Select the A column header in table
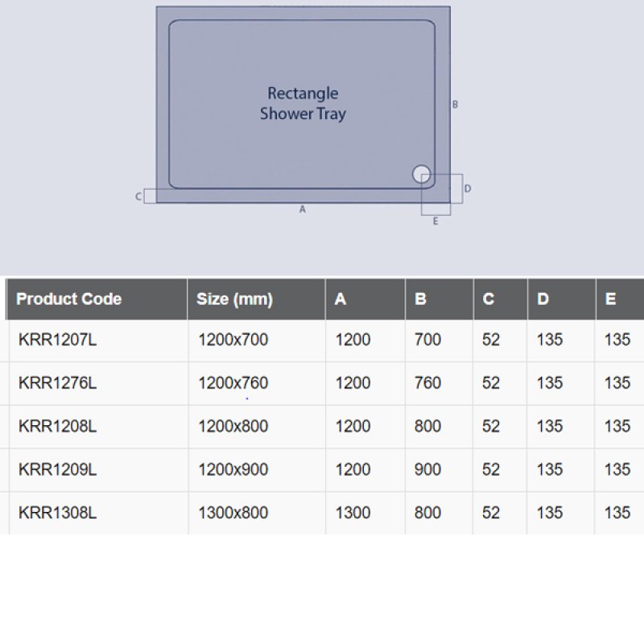 341,299
